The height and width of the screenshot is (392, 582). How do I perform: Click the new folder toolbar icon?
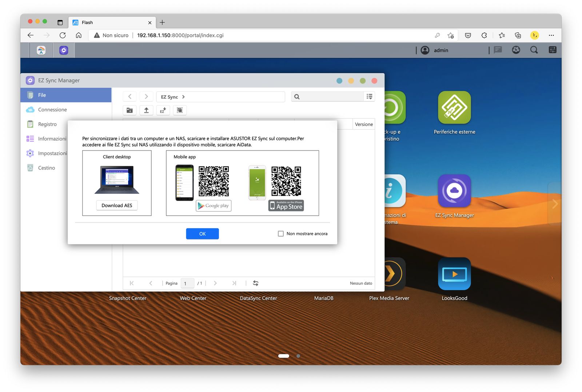pos(129,110)
